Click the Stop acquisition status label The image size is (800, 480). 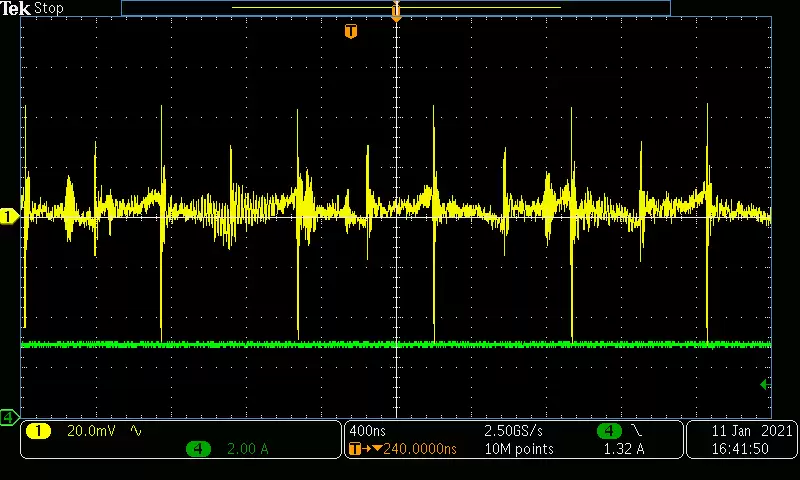(x=49, y=8)
